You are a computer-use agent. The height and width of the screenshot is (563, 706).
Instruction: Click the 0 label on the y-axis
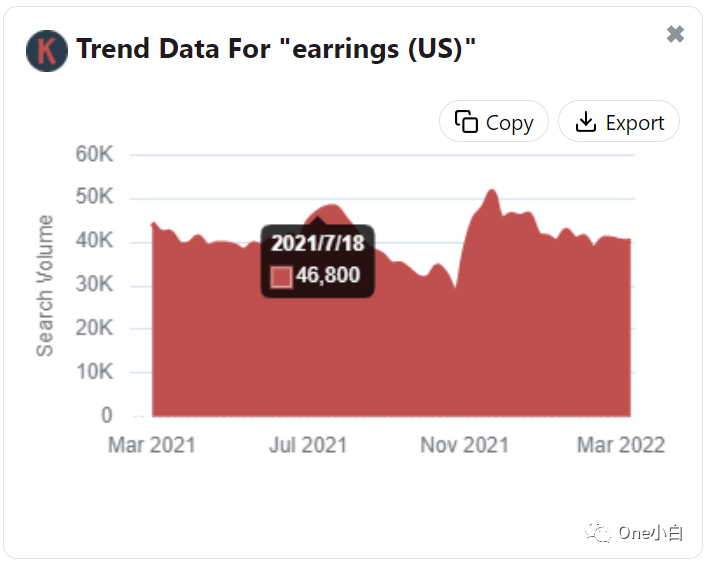coord(107,415)
